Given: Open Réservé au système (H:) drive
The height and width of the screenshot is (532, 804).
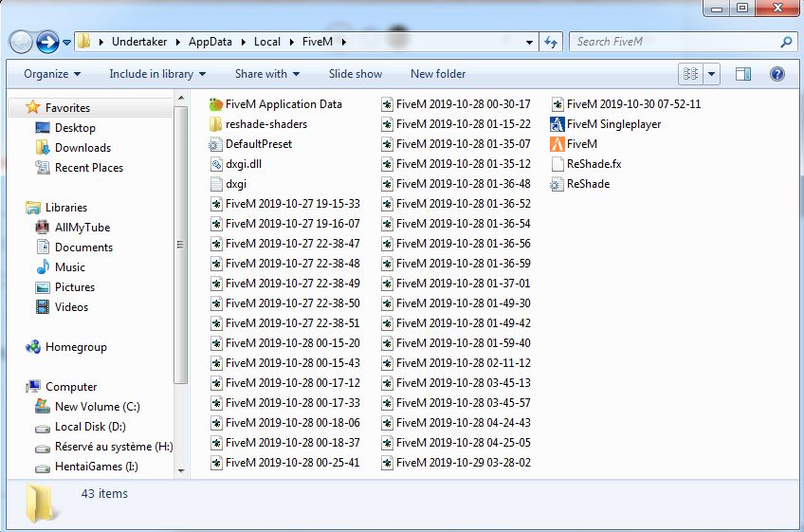Looking at the screenshot, I should coord(114,447).
